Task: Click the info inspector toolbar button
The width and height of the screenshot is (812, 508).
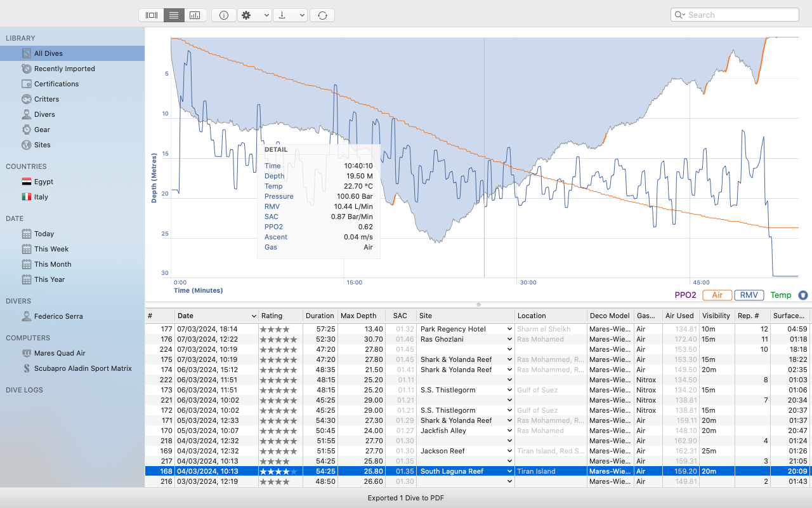Action: point(224,15)
